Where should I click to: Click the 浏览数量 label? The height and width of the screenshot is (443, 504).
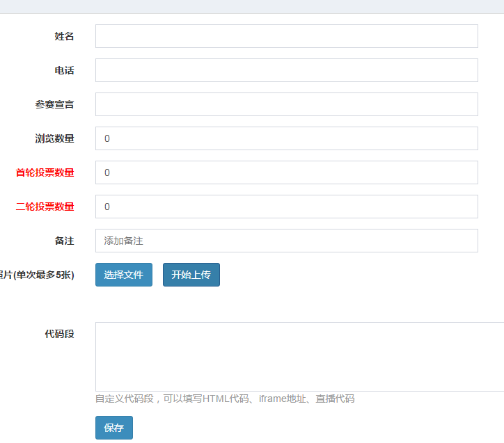click(x=55, y=138)
